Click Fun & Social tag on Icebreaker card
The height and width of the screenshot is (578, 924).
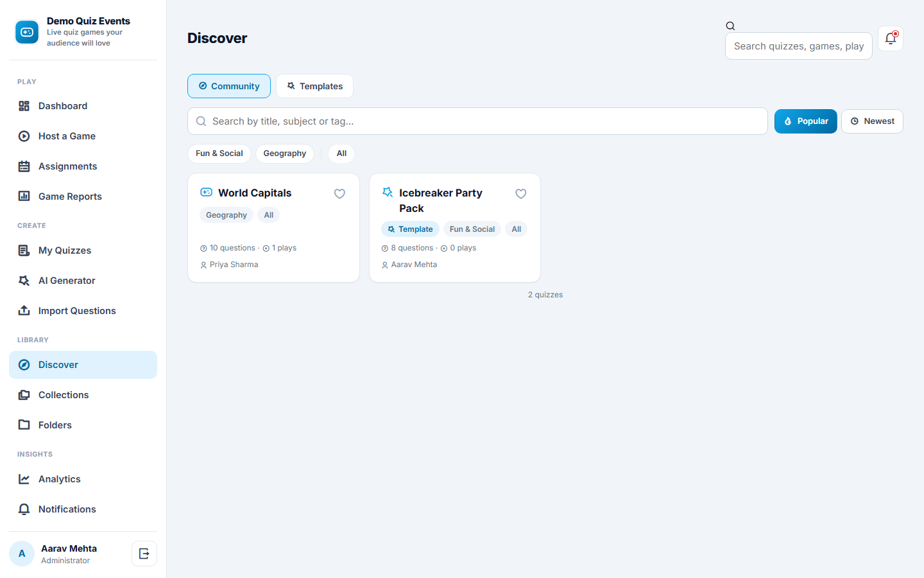472,229
